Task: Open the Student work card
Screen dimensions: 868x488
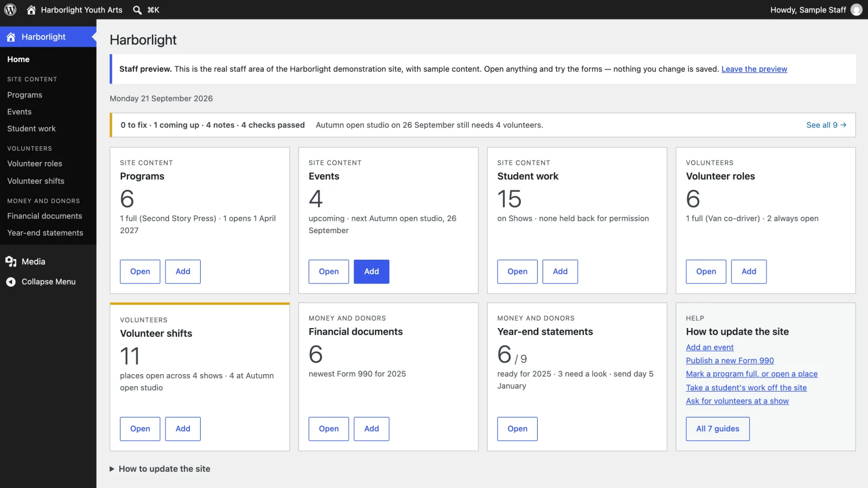Action: 518,272
